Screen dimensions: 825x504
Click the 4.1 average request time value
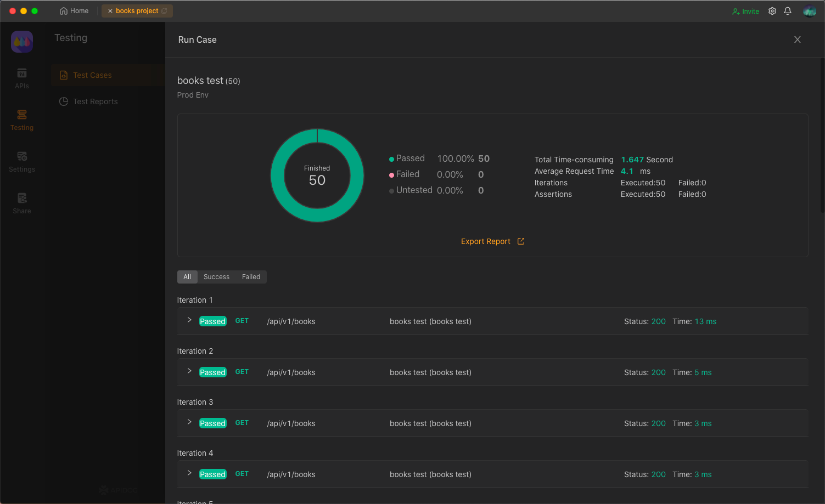[x=627, y=171]
